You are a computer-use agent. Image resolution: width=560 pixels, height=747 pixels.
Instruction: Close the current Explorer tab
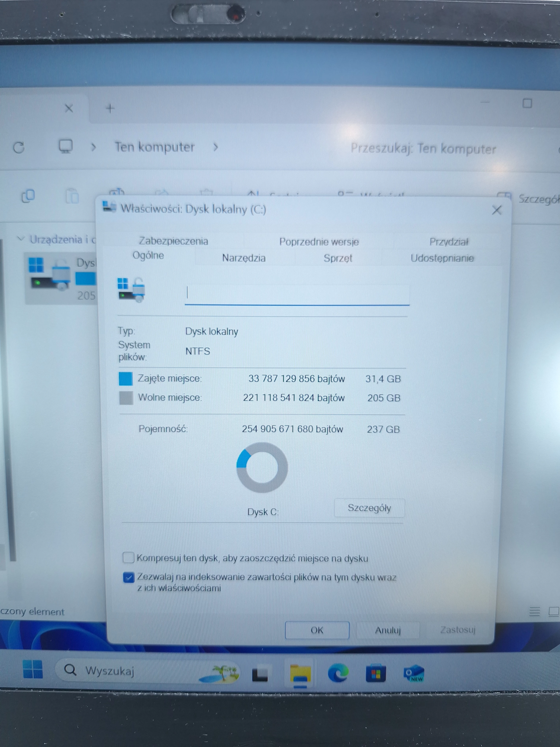[69, 108]
